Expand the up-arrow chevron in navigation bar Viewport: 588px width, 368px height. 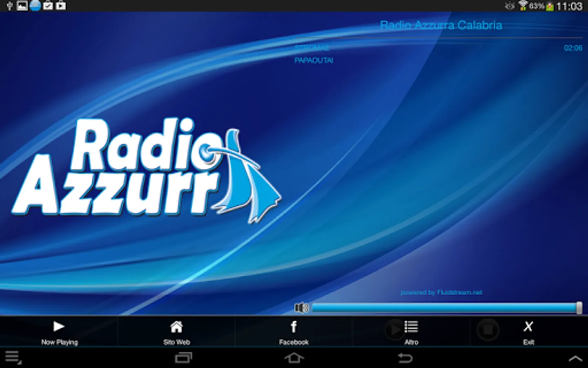coord(576,359)
